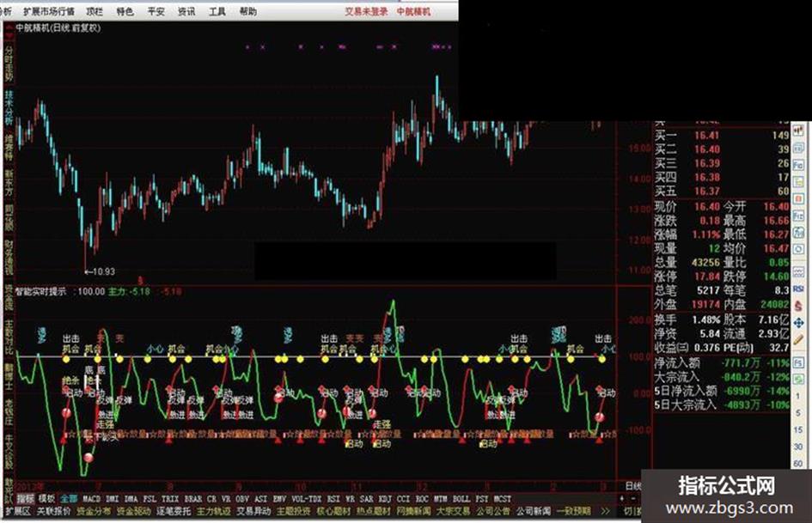Viewport: 812px width, 523px height.
Task: Click the red dollar sign icon
Action: point(798,306)
